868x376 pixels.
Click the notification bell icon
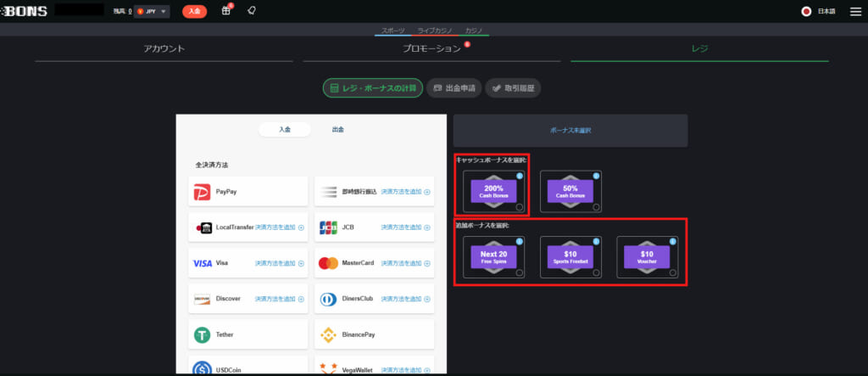point(251,11)
